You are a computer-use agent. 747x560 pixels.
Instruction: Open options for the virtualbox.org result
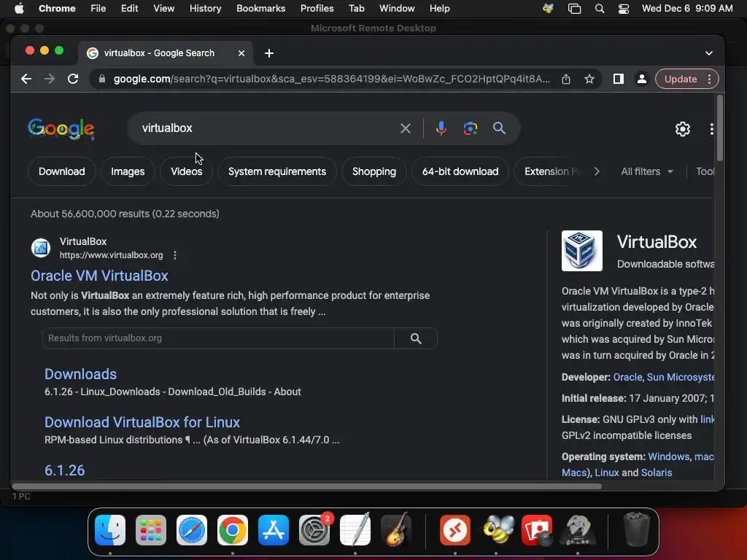pyautogui.click(x=175, y=255)
